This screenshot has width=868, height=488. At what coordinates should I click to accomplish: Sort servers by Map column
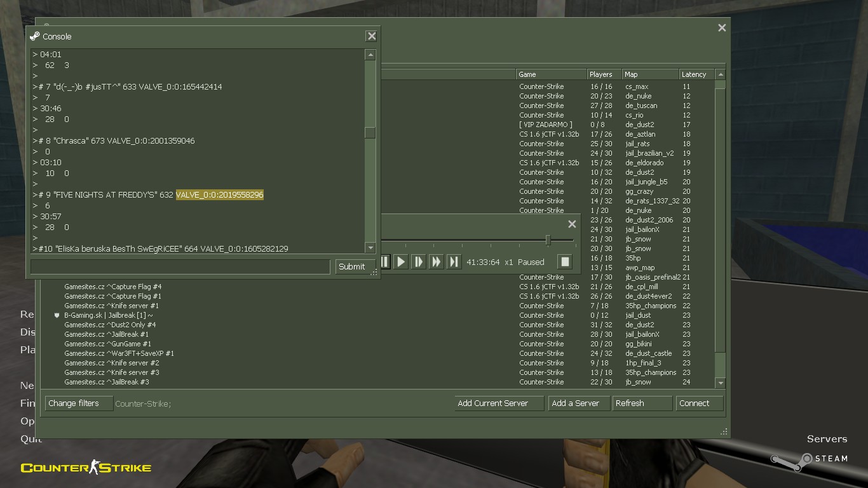tap(650, 74)
